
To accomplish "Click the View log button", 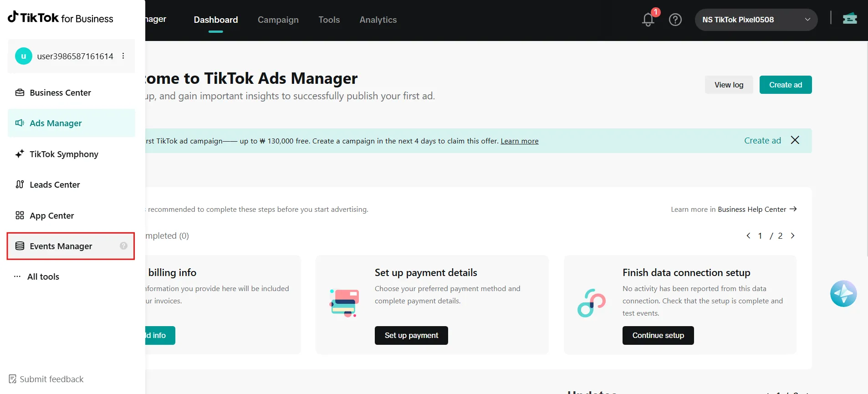I will tap(729, 85).
